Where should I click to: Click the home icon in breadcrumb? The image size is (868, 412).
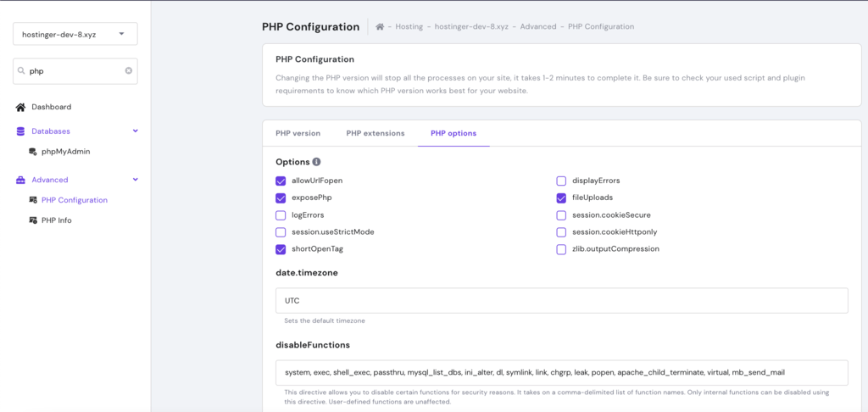pos(380,26)
